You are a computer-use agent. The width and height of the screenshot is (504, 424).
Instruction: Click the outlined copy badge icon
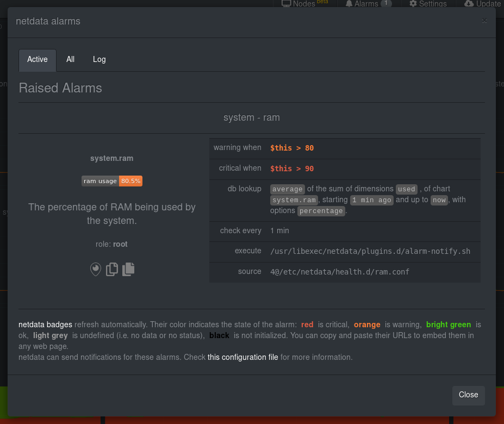click(x=112, y=270)
